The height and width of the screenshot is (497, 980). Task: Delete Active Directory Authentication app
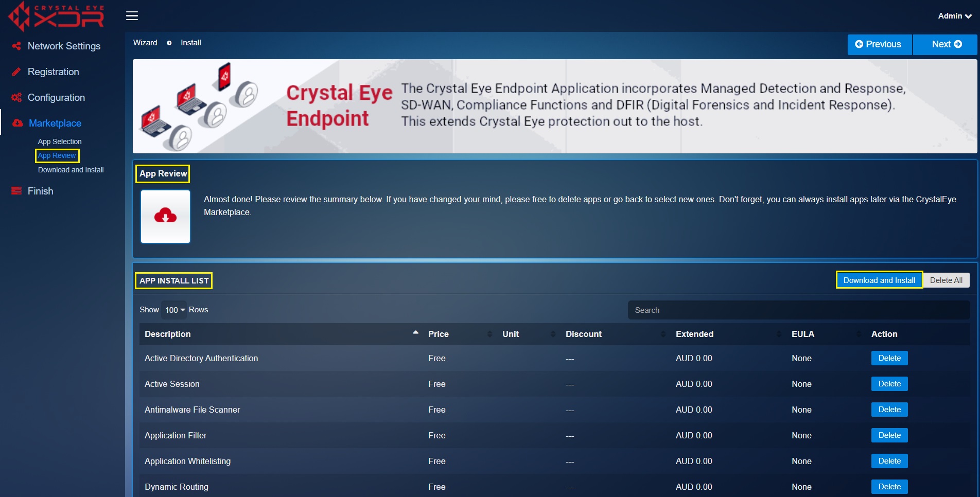point(889,358)
